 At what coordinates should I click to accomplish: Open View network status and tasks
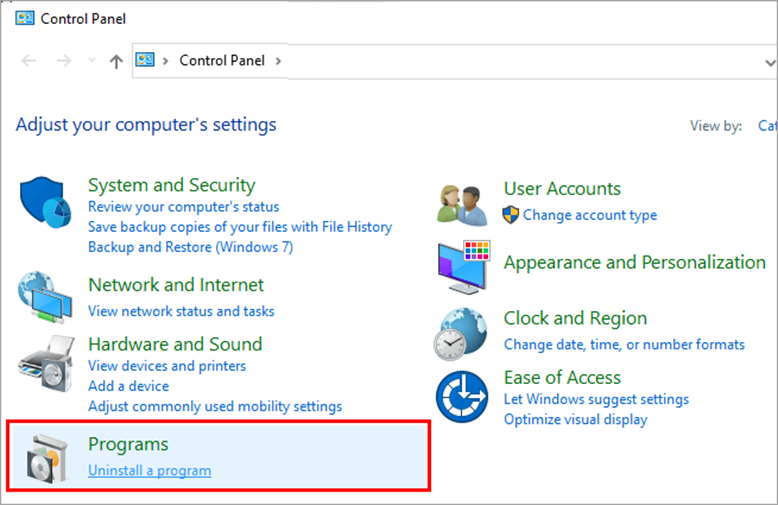181,311
